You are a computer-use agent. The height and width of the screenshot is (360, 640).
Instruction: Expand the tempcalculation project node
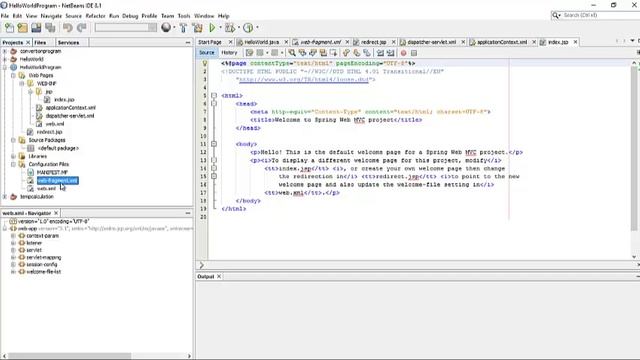5,197
